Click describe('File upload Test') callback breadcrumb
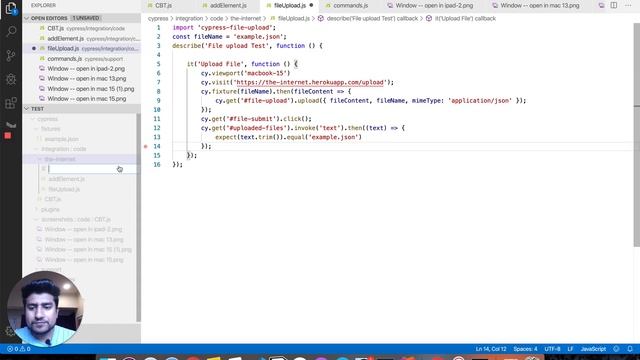The height and width of the screenshot is (360, 640). (372, 18)
